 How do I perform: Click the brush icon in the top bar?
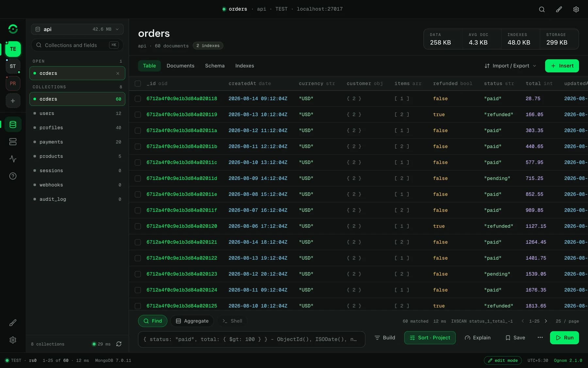coord(559,9)
